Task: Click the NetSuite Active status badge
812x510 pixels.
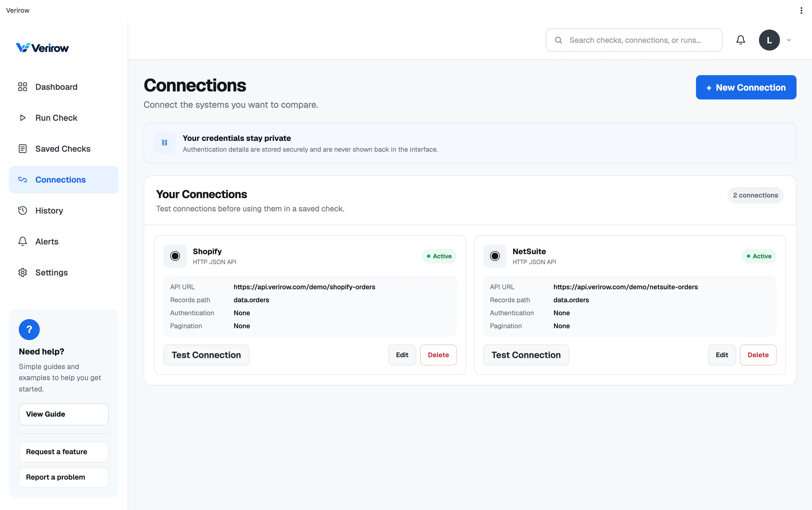Action: point(759,256)
